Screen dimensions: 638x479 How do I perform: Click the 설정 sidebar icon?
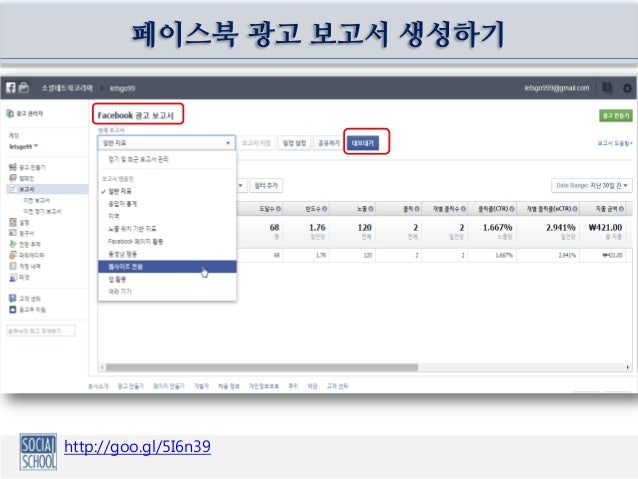click(x=13, y=222)
